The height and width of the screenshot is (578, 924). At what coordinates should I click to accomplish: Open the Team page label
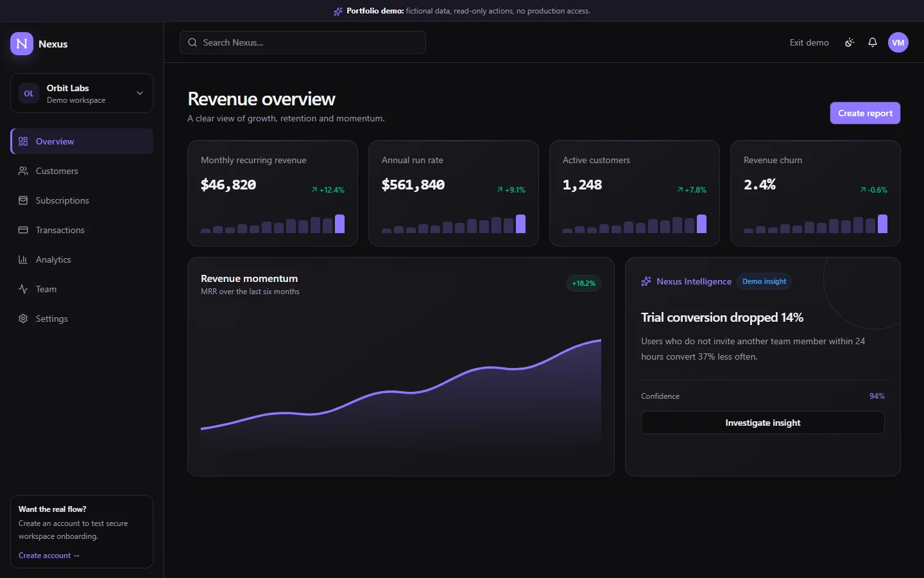(x=46, y=289)
